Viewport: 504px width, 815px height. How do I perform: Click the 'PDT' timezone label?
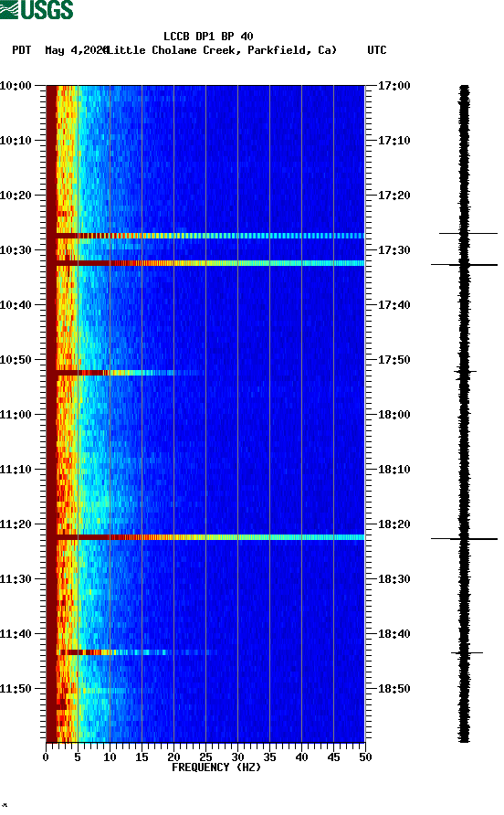point(22,50)
